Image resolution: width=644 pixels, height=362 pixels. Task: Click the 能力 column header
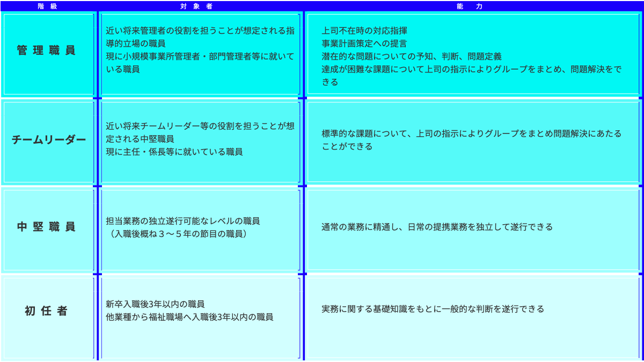(x=474, y=6)
